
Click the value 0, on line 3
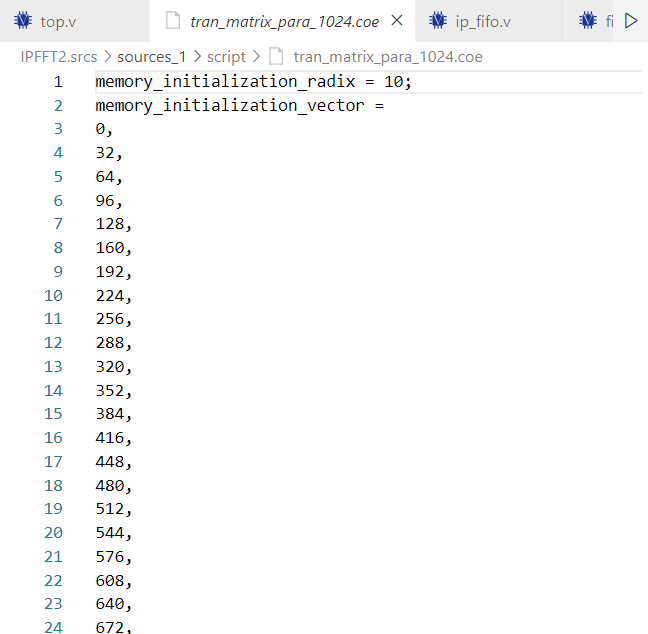(104, 129)
